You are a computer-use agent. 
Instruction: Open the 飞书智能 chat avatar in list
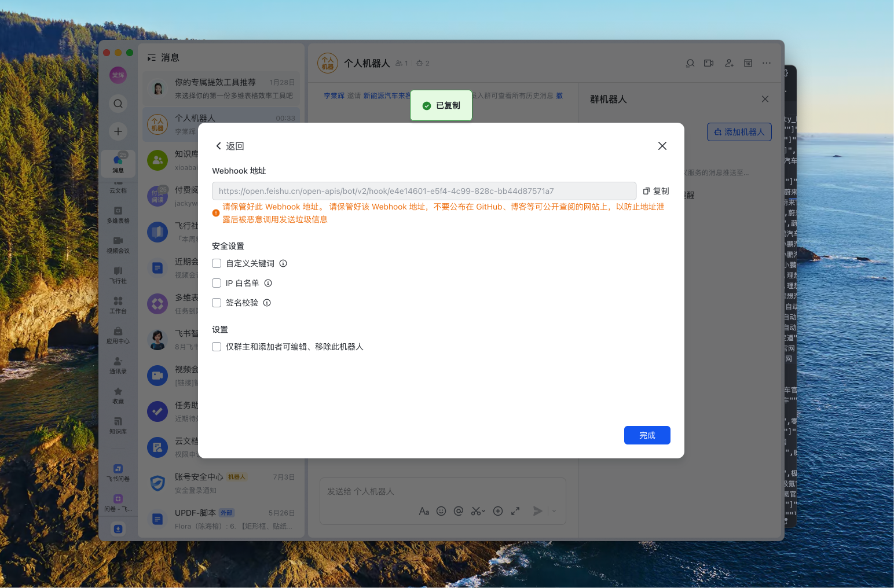click(x=157, y=340)
